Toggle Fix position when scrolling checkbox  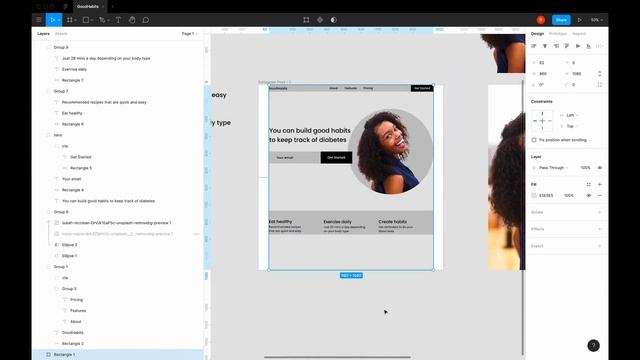534,140
